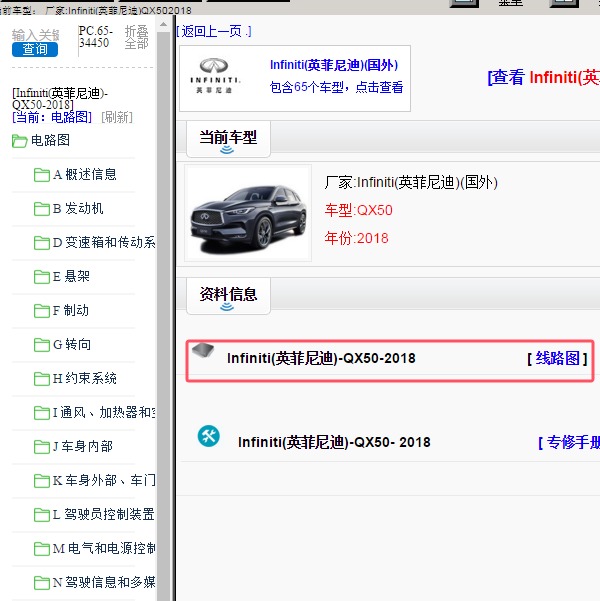This screenshot has height=601, width=600.
Task: Open the B 发动机 folder icon
Action: click(41, 209)
